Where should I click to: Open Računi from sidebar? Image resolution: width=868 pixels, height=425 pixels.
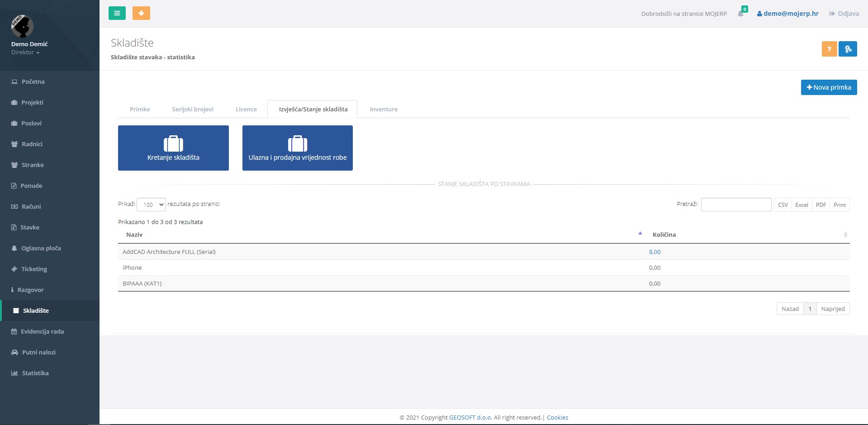[50, 206]
